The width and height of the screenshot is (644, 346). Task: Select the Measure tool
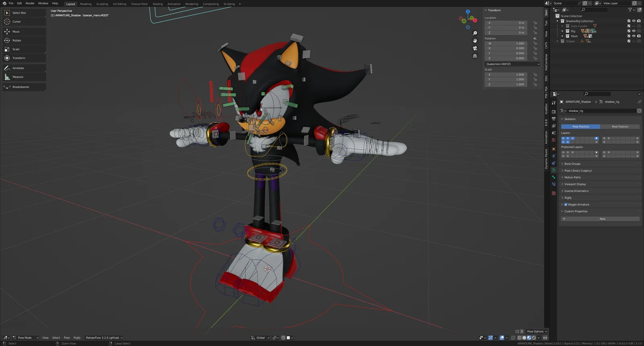(24, 77)
